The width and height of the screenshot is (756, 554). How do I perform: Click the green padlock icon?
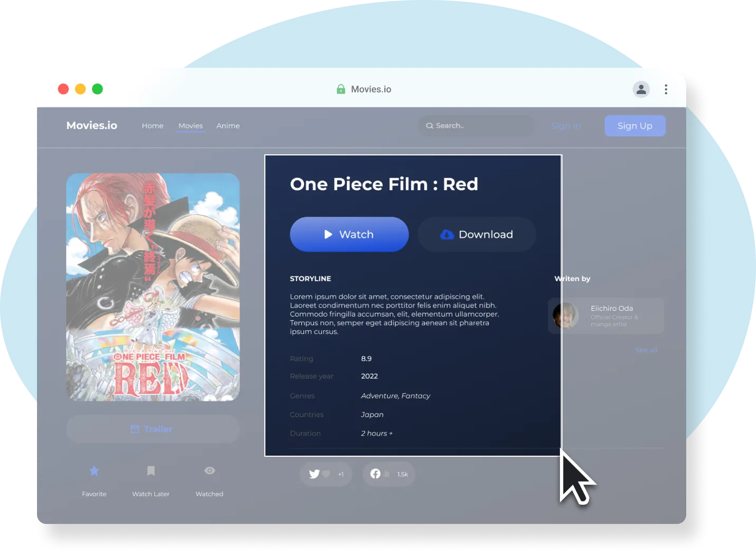coord(341,89)
